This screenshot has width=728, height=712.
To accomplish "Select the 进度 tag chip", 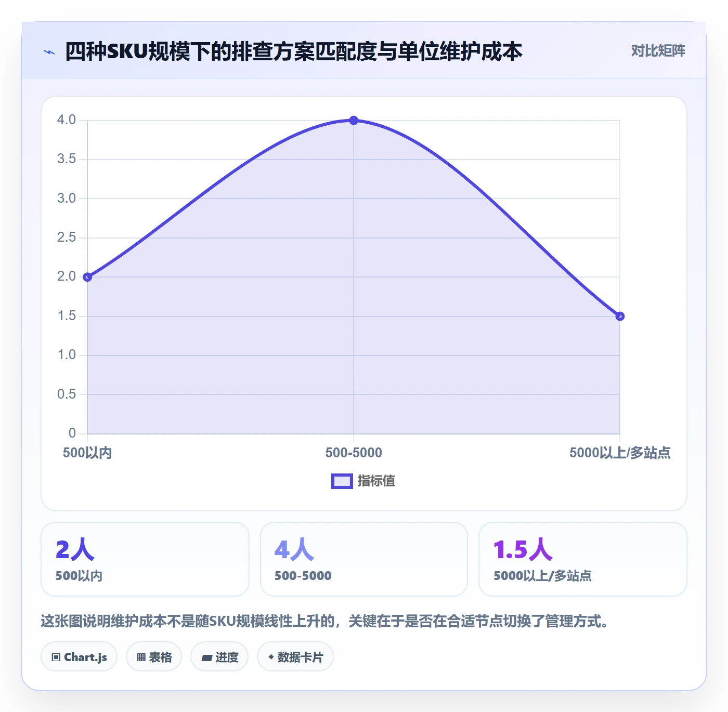I will tap(219, 657).
